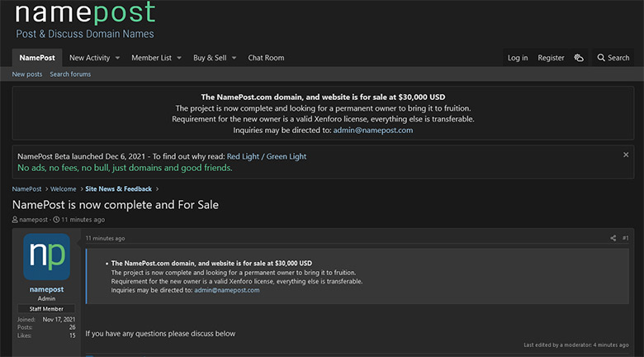Click the Posts count 26

click(73, 327)
